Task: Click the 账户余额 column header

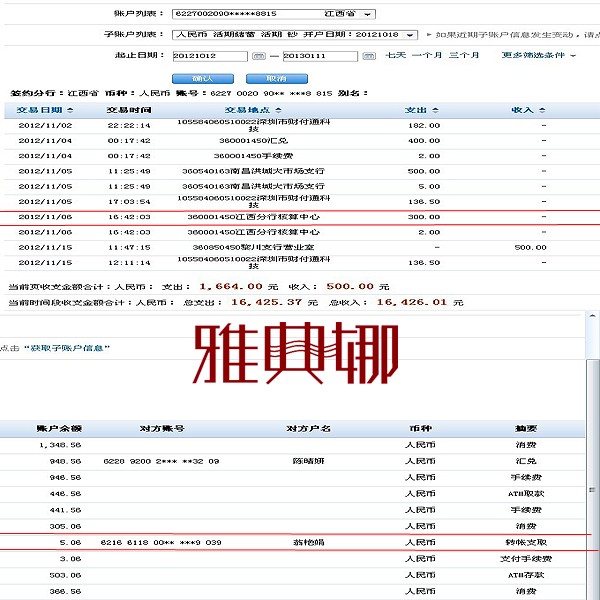Action: coord(59,429)
